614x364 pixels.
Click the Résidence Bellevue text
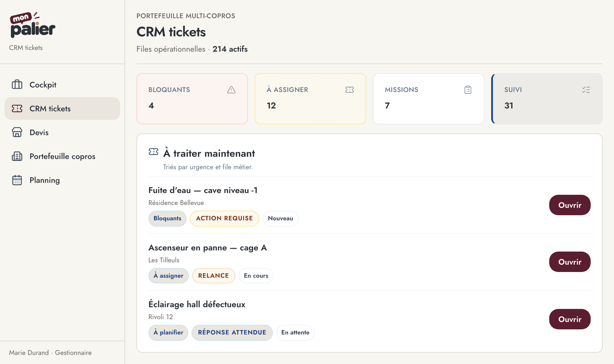point(176,203)
